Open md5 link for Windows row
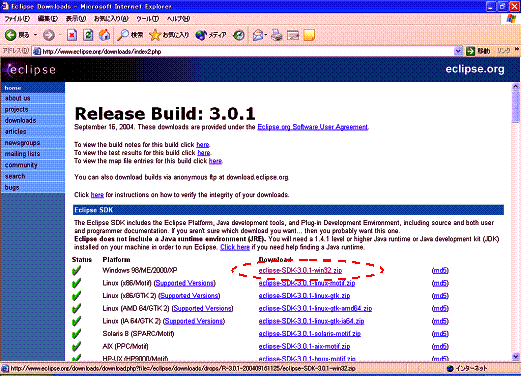Image resolution: width=523 pixels, height=377 pixels. click(x=440, y=270)
